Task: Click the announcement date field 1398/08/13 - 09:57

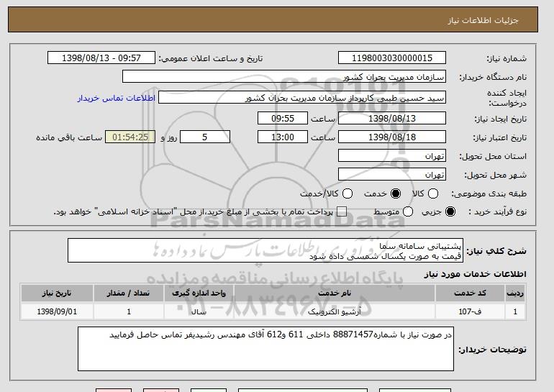Action: (101, 58)
